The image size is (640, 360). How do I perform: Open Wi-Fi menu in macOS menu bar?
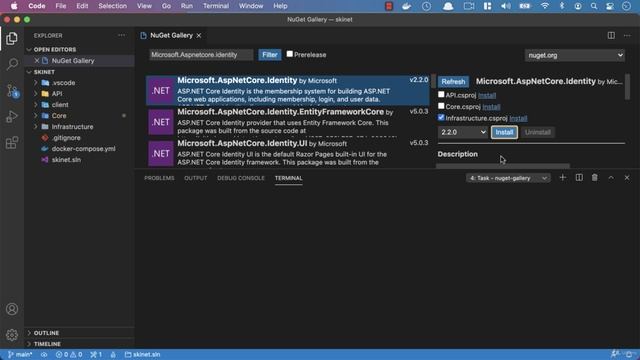(544, 6)
